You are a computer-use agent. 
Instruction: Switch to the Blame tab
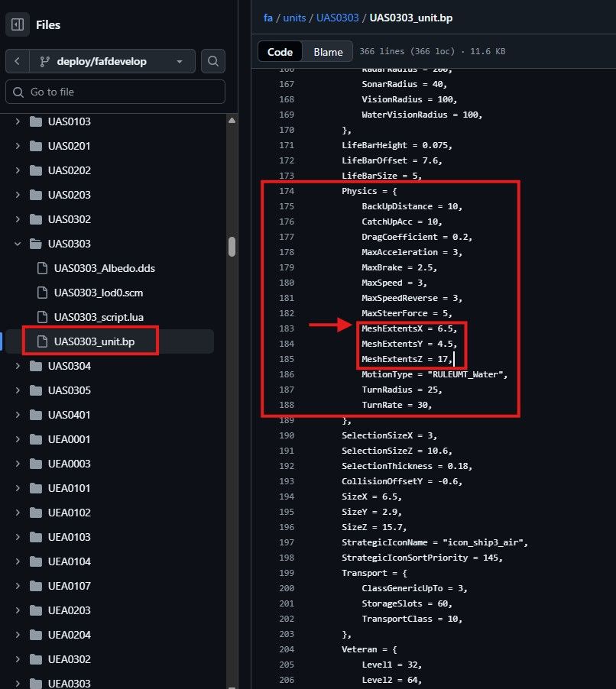click(328, 52)
